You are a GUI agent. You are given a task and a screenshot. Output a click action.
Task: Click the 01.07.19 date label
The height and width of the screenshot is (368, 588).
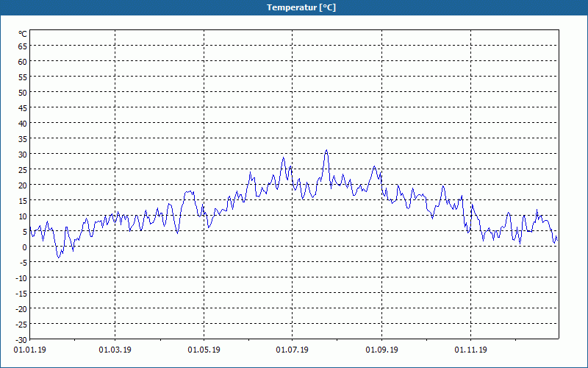(x=292, y=350)
